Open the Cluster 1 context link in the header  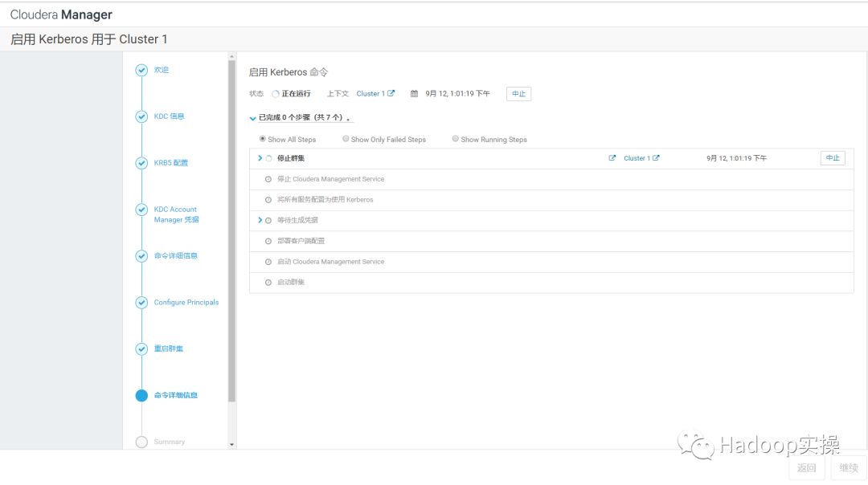(x=371, y=94)
